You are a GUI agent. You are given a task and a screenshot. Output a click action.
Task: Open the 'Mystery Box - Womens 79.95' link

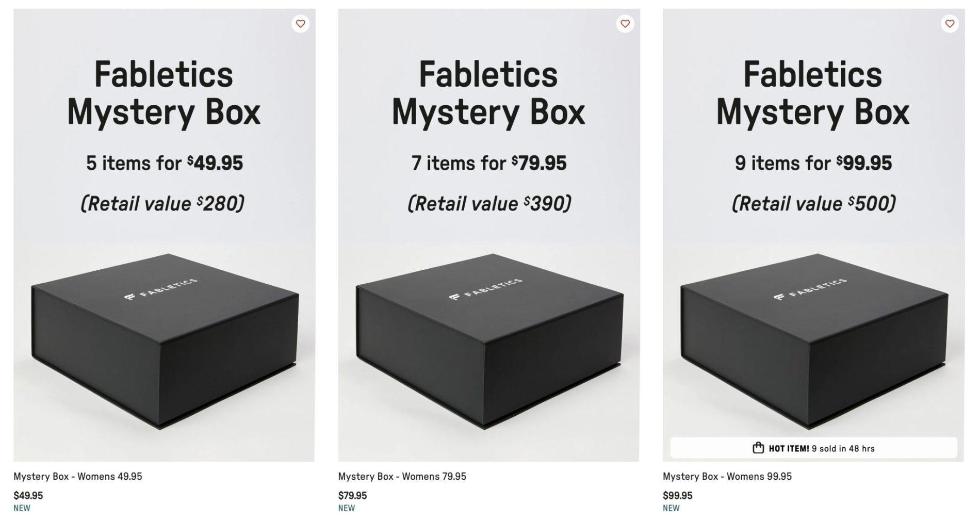point(402,477)
